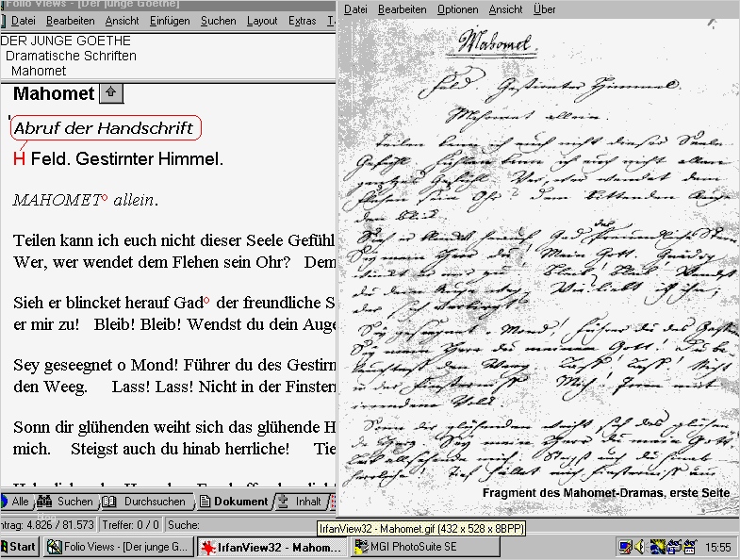Viewport: 740px width, 560px height.
Task: Click the line starting Sey geseegnet o Mond
Action: [x=173, y=365]
